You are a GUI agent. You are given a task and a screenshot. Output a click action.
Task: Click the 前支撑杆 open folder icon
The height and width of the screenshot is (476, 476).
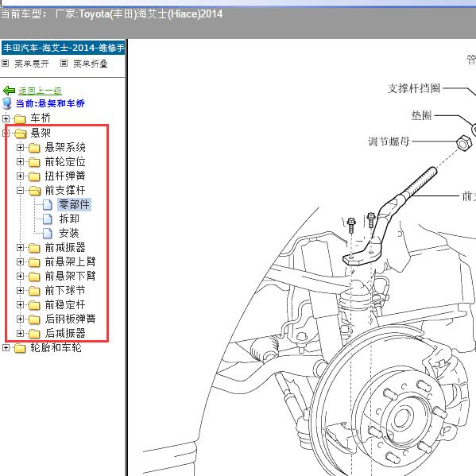35,191
